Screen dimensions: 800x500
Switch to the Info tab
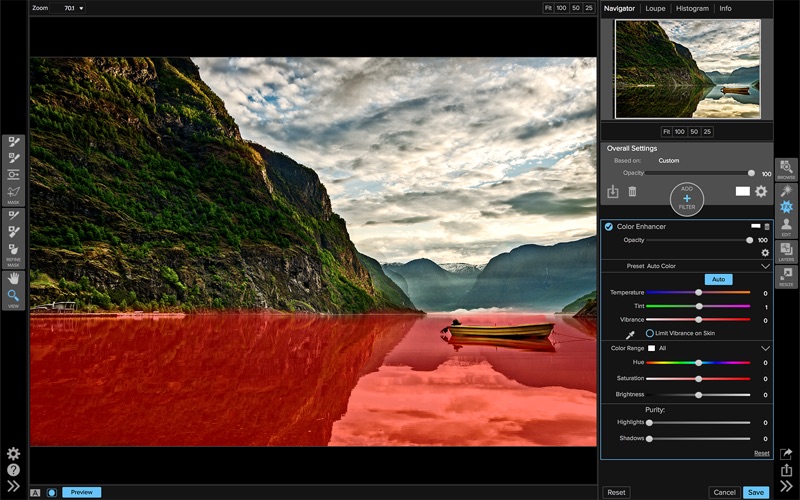pyautogui.click(x=725, y=9)
